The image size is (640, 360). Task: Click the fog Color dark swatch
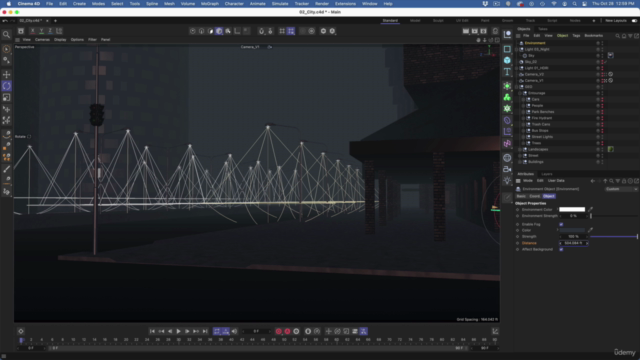click(x=572, y=230)
